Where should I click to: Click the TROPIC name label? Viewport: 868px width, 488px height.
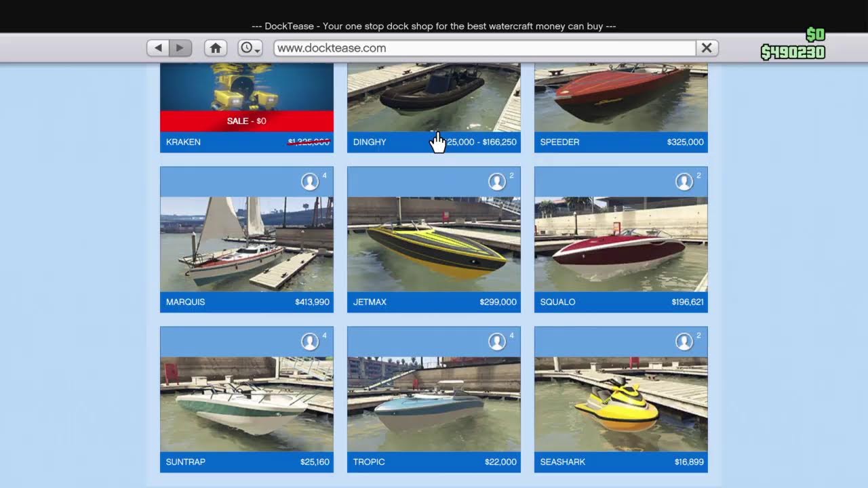pos(369,462)
